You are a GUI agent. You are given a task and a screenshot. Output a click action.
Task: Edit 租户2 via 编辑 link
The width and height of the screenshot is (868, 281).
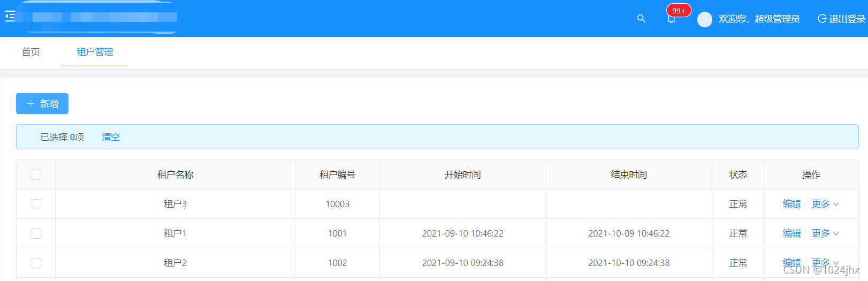(x=791, y=263)
